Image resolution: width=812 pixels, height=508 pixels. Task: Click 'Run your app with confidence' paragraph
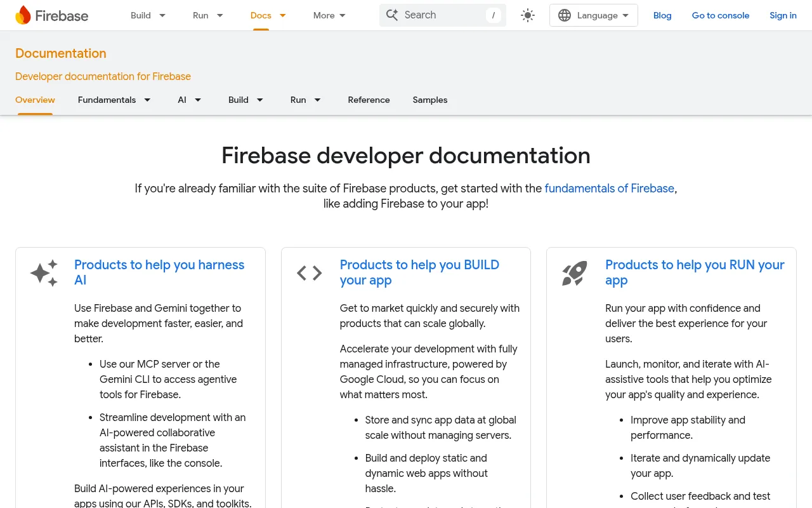686,323
